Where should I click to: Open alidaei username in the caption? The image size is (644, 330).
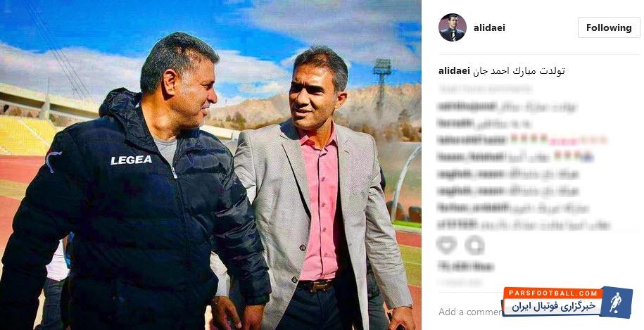pyautogui.click(x=453, y=70)
